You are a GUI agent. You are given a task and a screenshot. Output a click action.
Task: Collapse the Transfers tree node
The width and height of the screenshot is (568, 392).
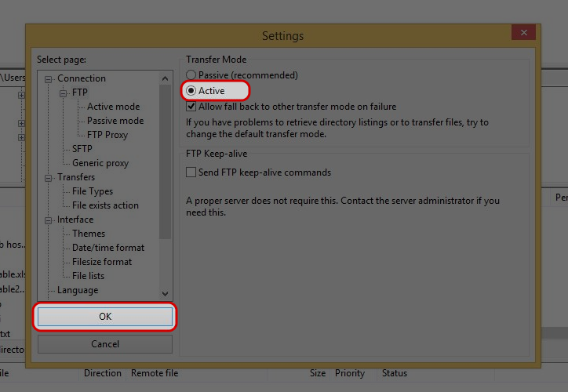click(48, 178)
